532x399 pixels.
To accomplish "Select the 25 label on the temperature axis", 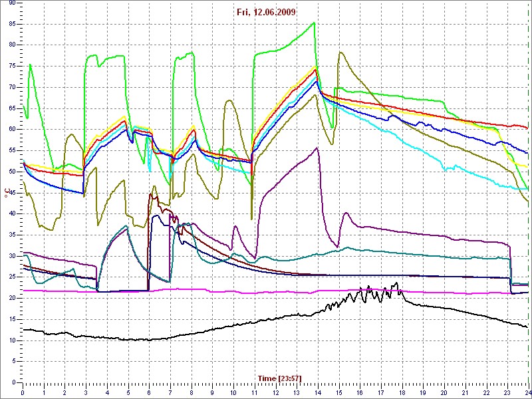I will point(11,277).
